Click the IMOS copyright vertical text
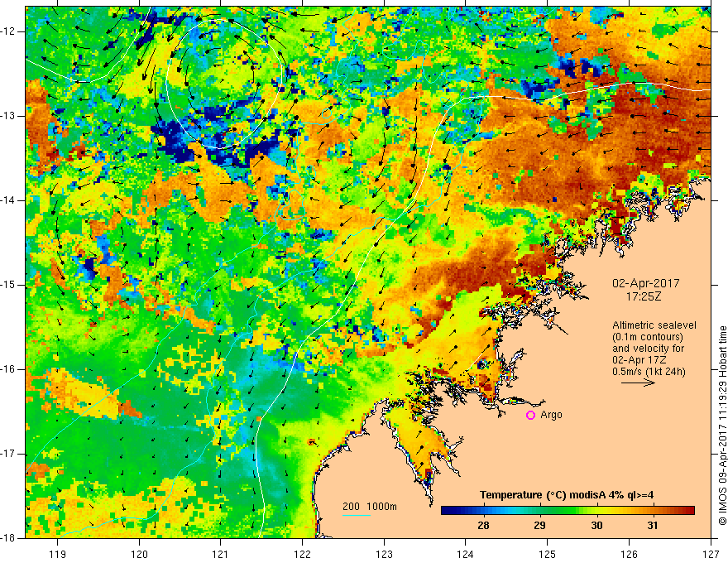This screenshot has height=563, width=728. coord(722,426)
